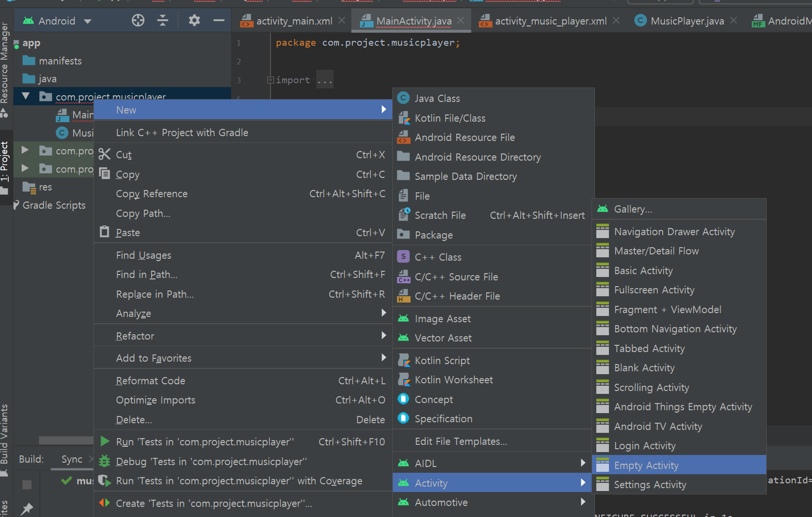
Task: Click the Run tests green play icon
Action: pyautogui.click(x=104, y=441)
